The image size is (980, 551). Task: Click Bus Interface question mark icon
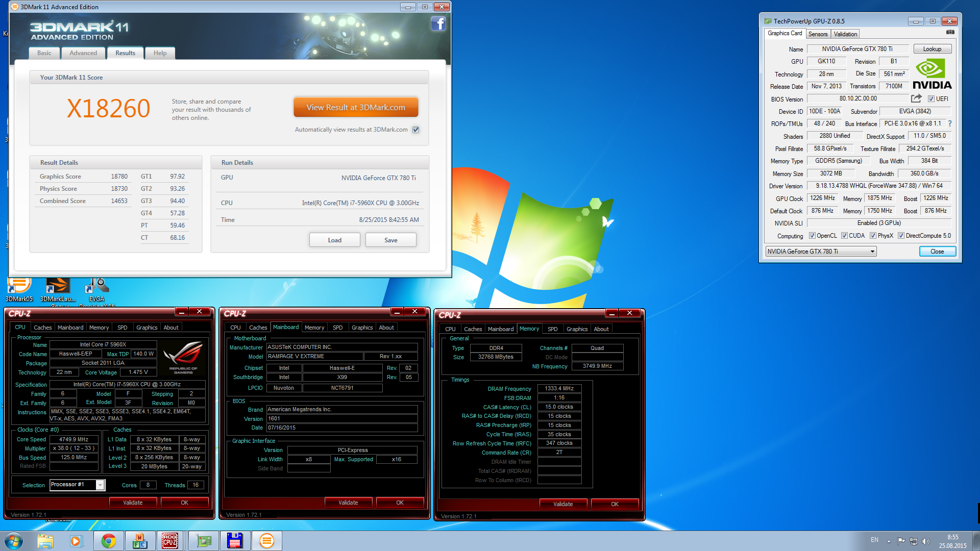[950, 123]
